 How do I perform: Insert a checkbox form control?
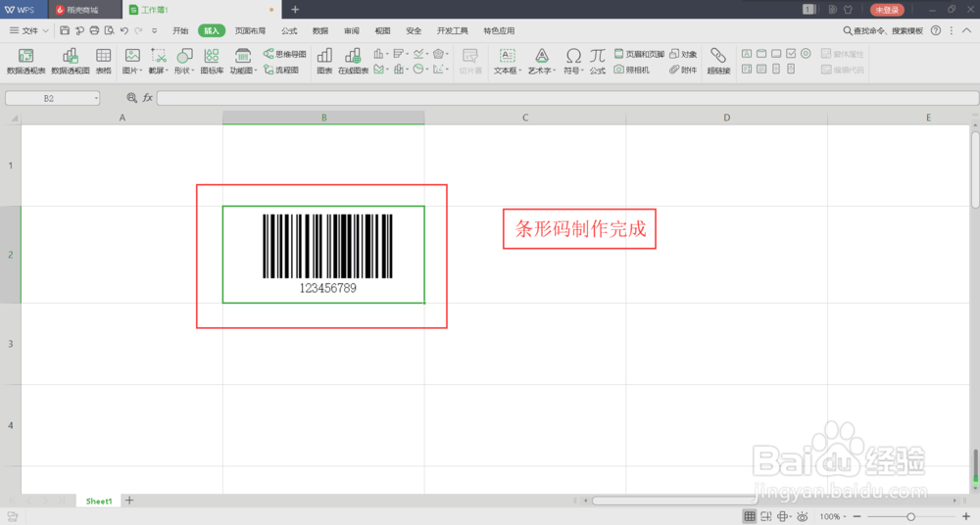(x=791, y=54)
